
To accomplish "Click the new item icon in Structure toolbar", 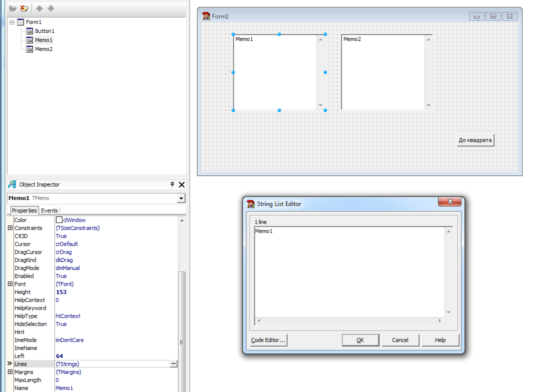I will [x=12, y=8].
